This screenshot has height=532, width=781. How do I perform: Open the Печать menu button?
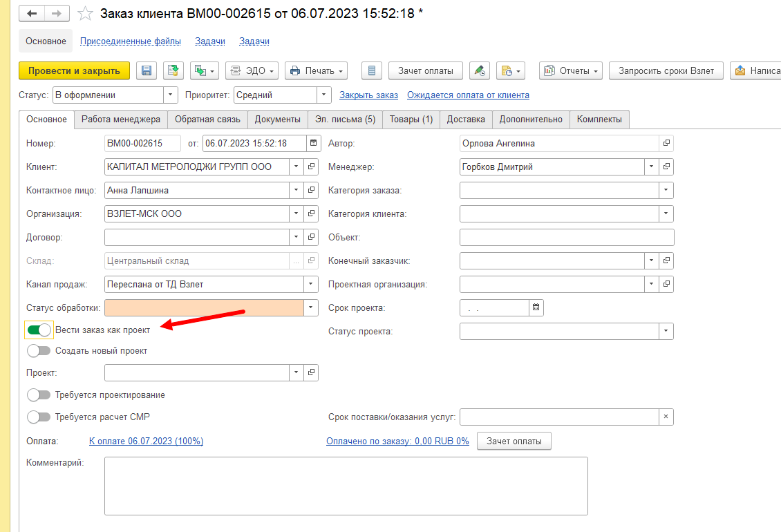(317, 70)
